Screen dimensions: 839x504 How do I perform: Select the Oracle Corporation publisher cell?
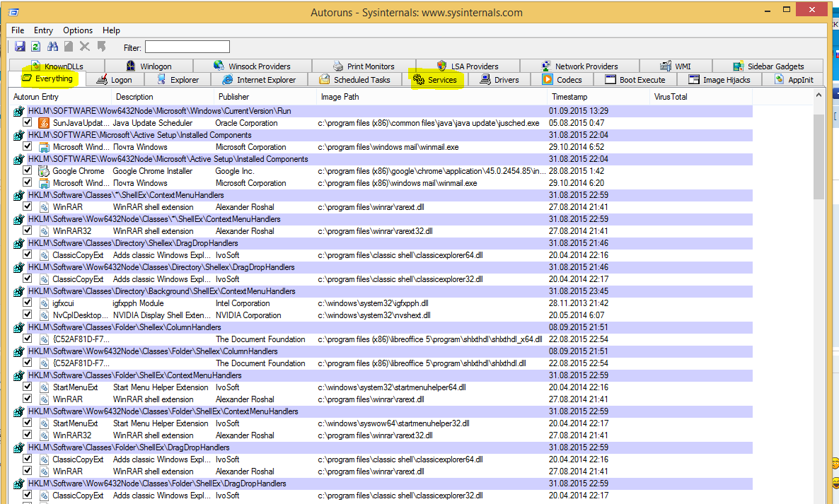point(247,123)
